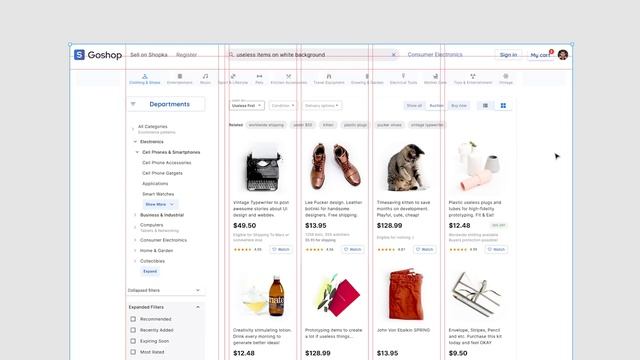Focus the search input field
The image size is (640, 360).
pos(312,55)
